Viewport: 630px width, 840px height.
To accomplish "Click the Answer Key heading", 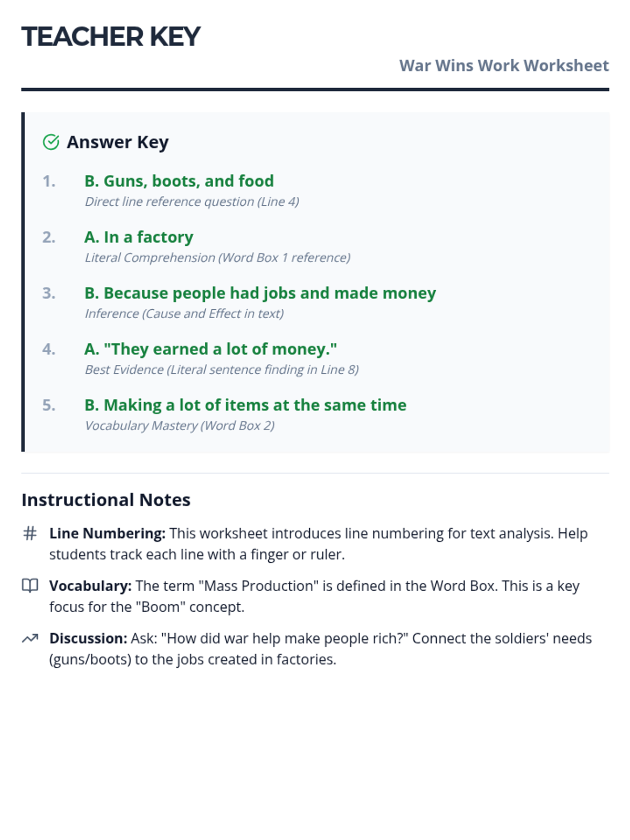I will tap(118, 142).
